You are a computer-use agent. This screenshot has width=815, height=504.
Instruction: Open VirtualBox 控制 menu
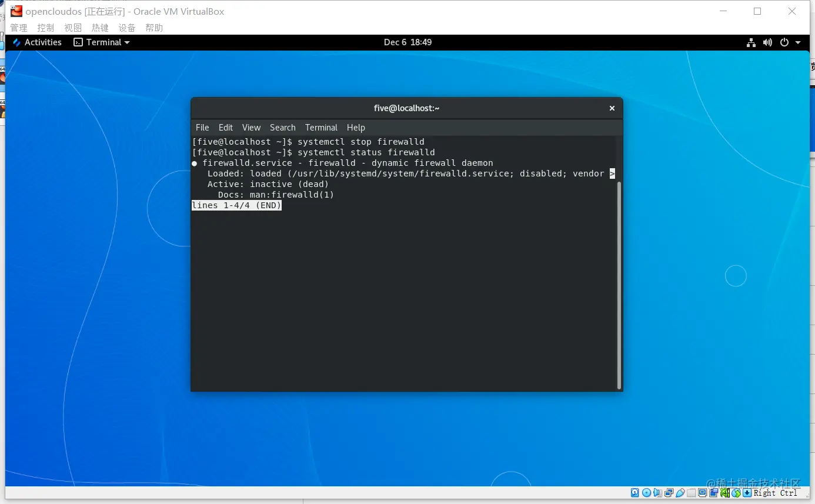46,28
